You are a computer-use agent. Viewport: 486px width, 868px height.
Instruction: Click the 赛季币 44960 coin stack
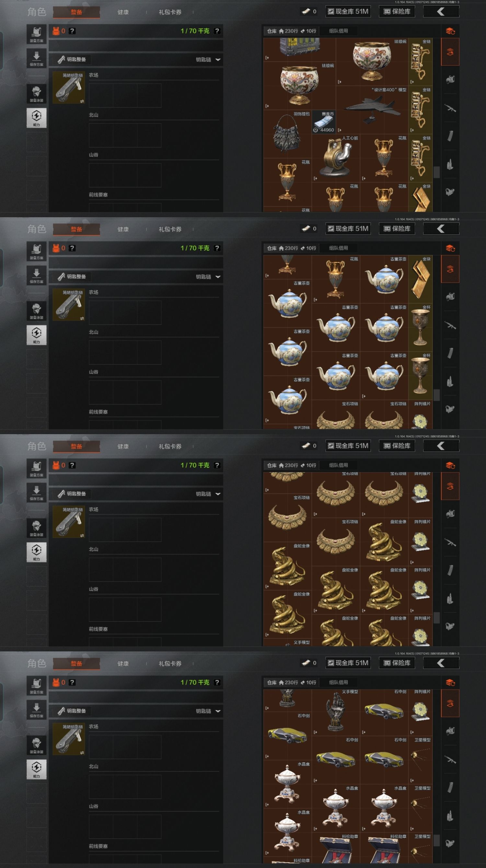[x=324, y=122]
